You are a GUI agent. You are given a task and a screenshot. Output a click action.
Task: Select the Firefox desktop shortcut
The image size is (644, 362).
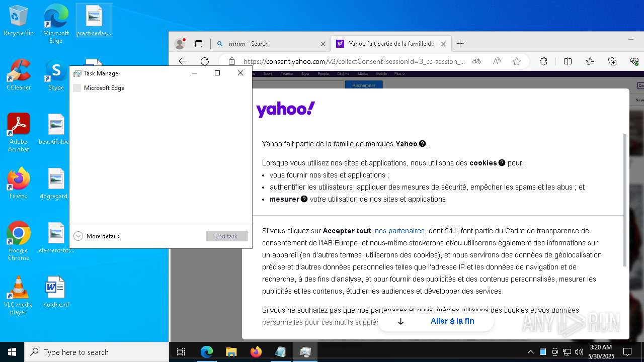click(19, 184)
